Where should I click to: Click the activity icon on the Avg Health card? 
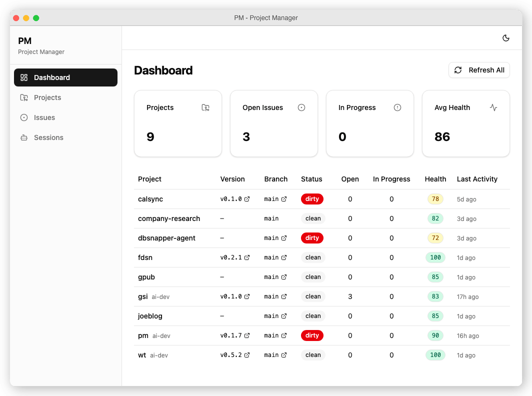[x=493, y=107]
